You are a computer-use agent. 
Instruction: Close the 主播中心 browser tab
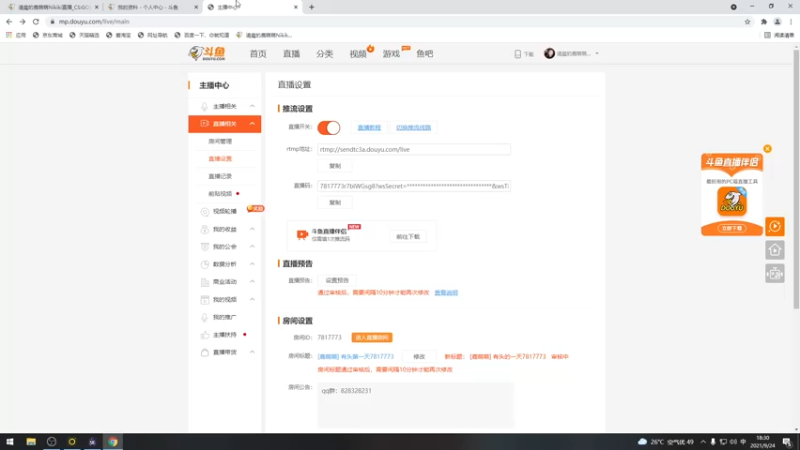click(295, 7)
